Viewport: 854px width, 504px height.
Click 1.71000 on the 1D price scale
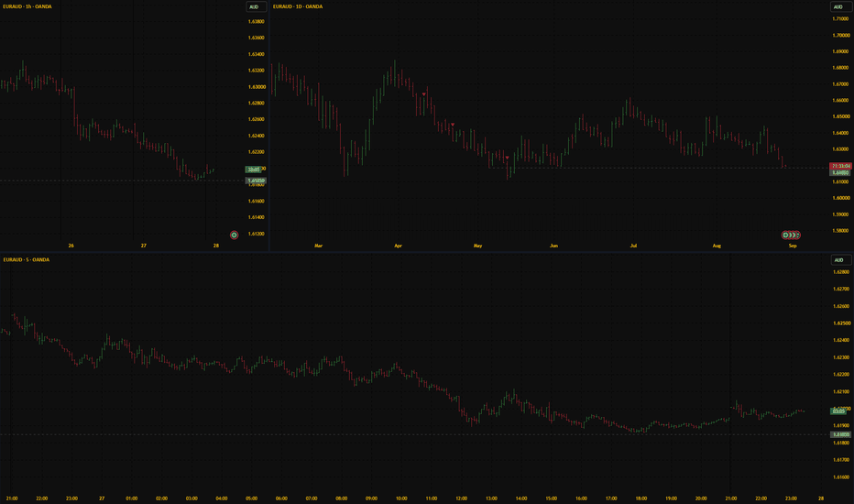[840, 19]
